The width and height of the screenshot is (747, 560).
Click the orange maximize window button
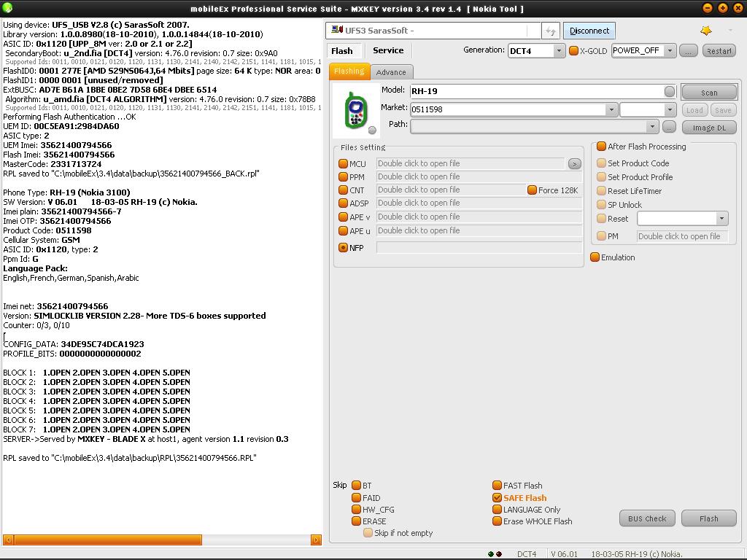[x=723, y=7]
